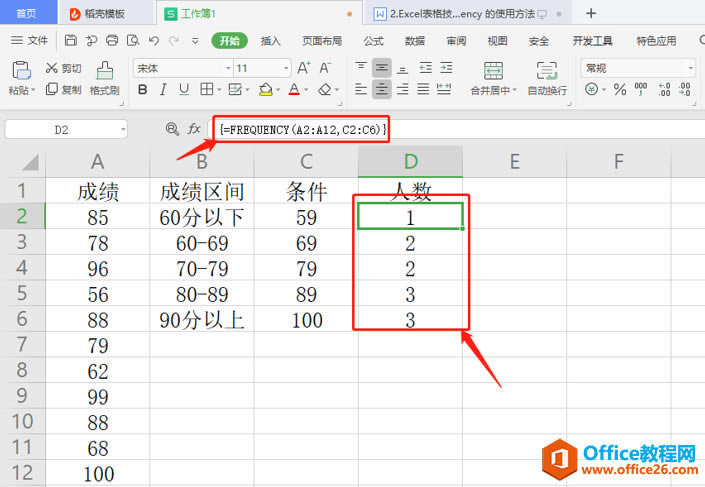
Task: Decrease font size with A-
Action: pos(326,68)
